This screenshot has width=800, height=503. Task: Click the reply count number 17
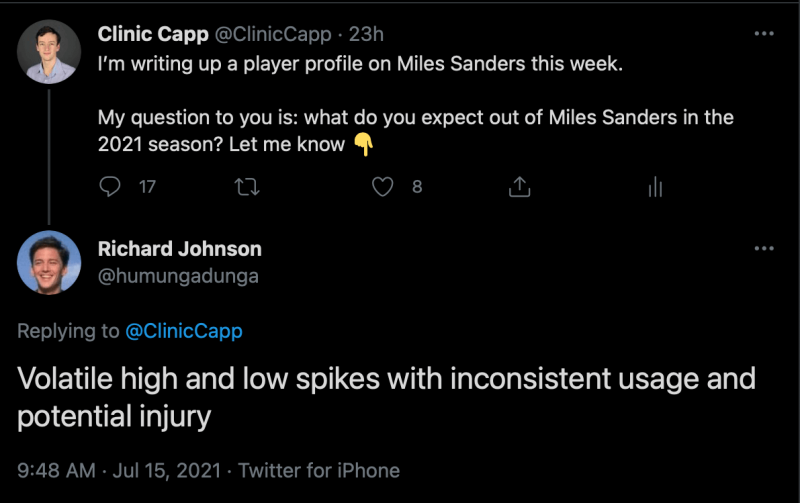tap(147, 186)
